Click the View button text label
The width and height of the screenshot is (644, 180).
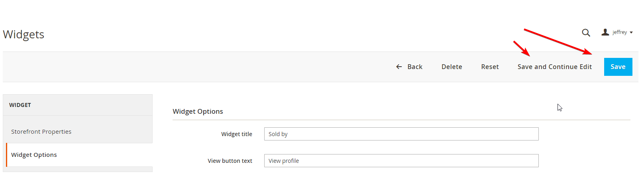coord(230,161)
